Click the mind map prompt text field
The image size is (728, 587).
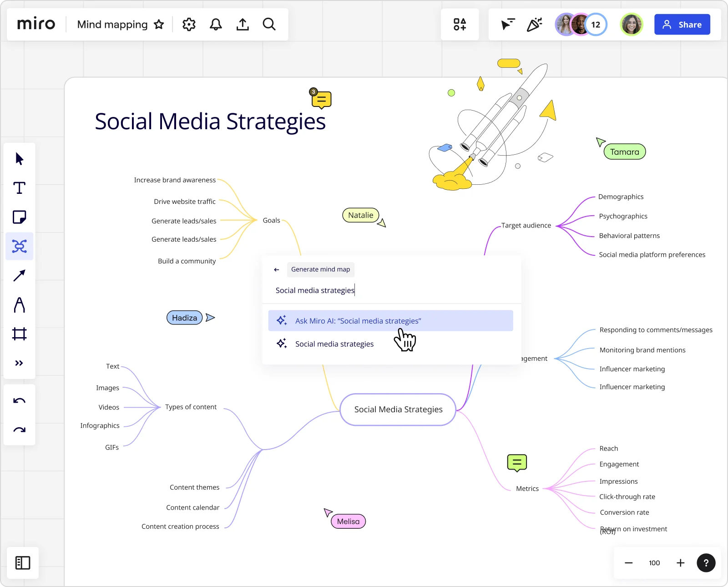391,290
